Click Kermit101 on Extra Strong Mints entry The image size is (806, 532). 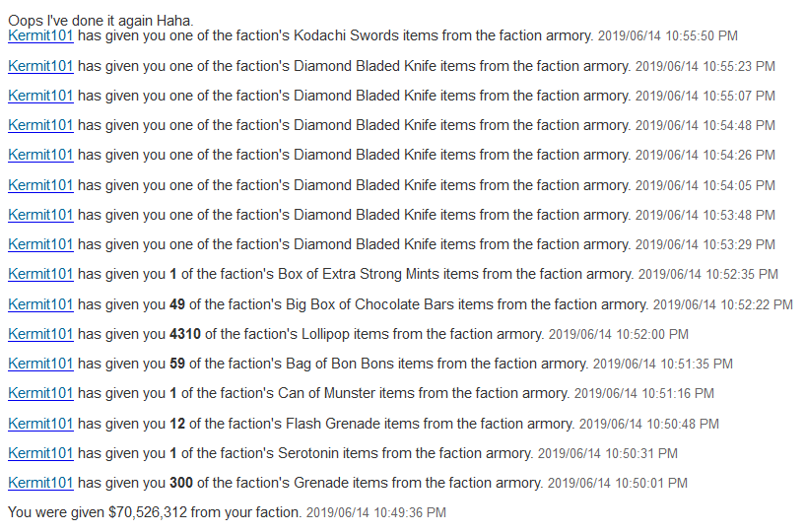[40, 274]
